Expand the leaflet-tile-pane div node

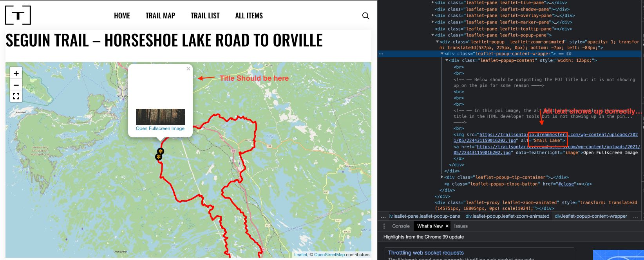click(432, 2)
